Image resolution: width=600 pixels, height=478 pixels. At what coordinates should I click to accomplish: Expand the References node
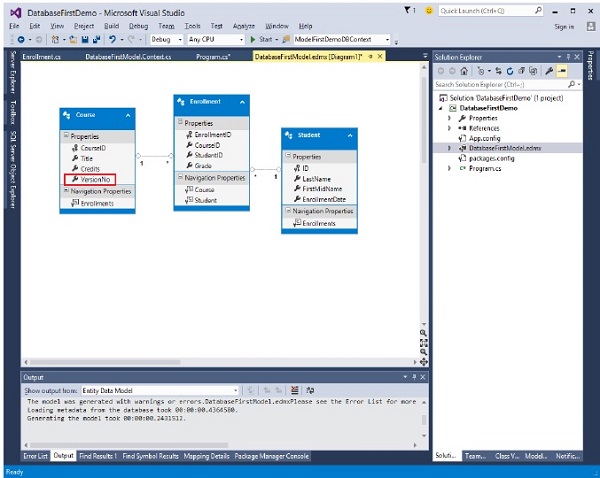coord(449,128)
